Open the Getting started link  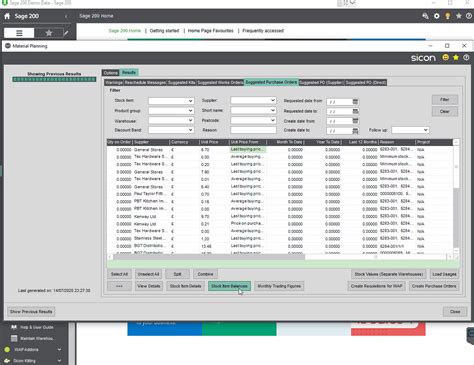164,31
